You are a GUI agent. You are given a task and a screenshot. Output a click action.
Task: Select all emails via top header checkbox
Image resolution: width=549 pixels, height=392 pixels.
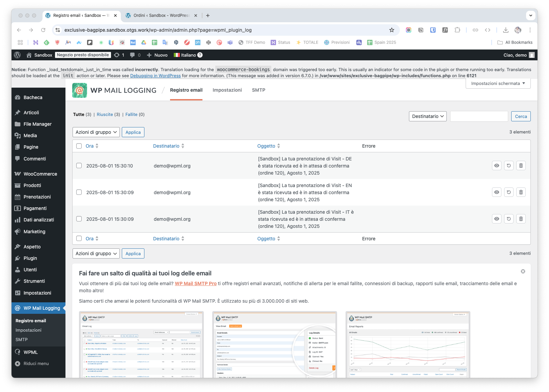click(79, 146)
